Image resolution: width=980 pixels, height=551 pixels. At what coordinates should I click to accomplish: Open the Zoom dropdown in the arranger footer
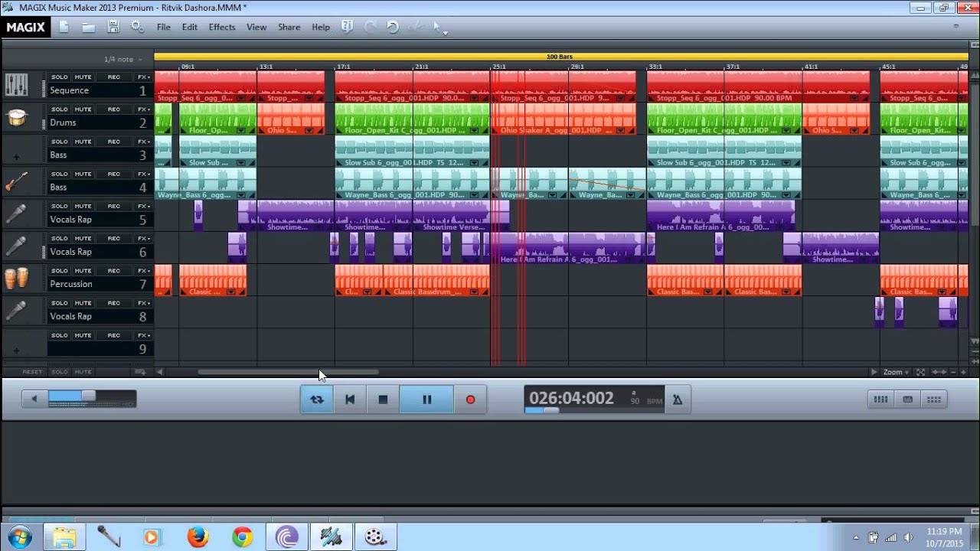click(896, 372)
